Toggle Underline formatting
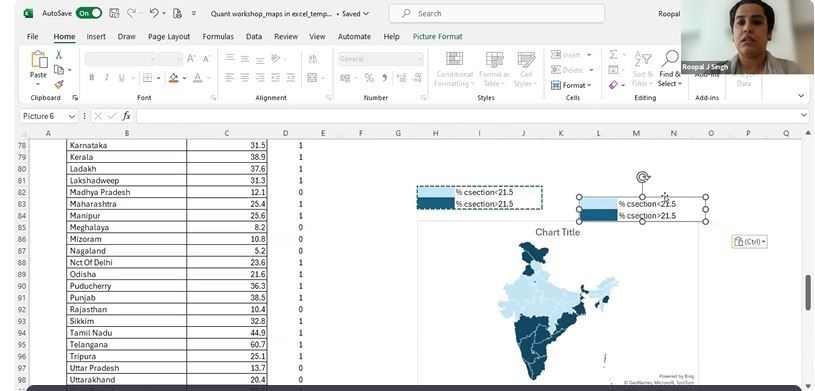This screenshot has height=391, width=815. (x=122, y=77)
